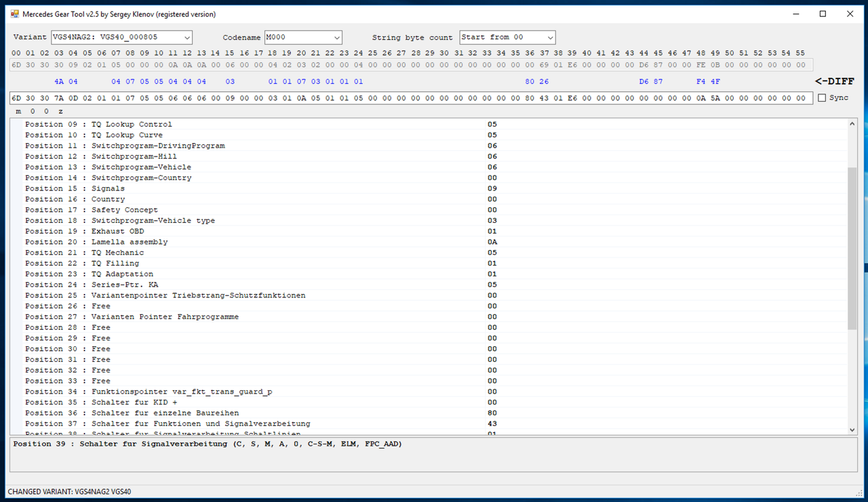The width and height of the screenshot is (868, 502).
Task: Click value 03 of Position 18
Action: pos(492,221)
